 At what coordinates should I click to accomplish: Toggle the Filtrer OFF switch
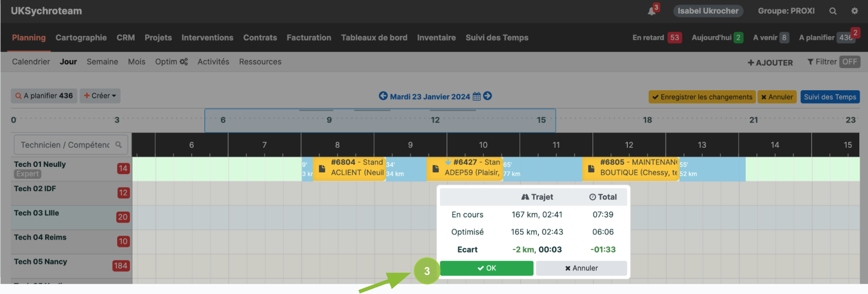tap(849, 62)
